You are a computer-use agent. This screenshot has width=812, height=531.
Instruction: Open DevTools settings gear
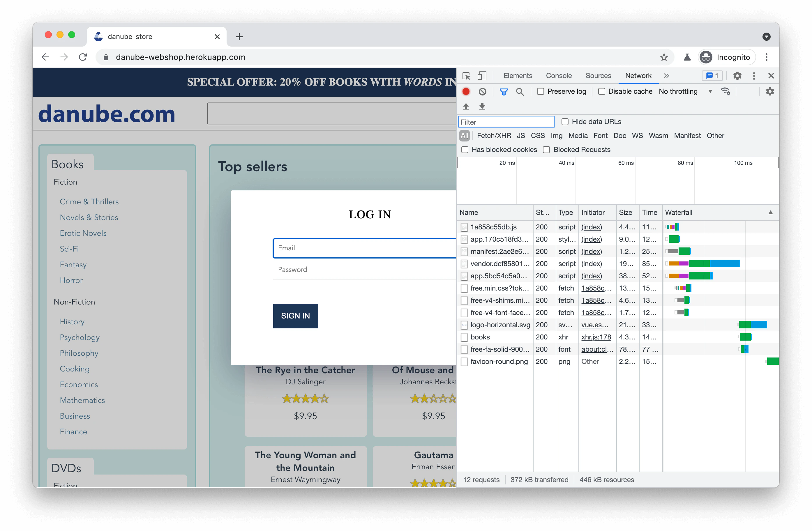[x=737, y=76]
